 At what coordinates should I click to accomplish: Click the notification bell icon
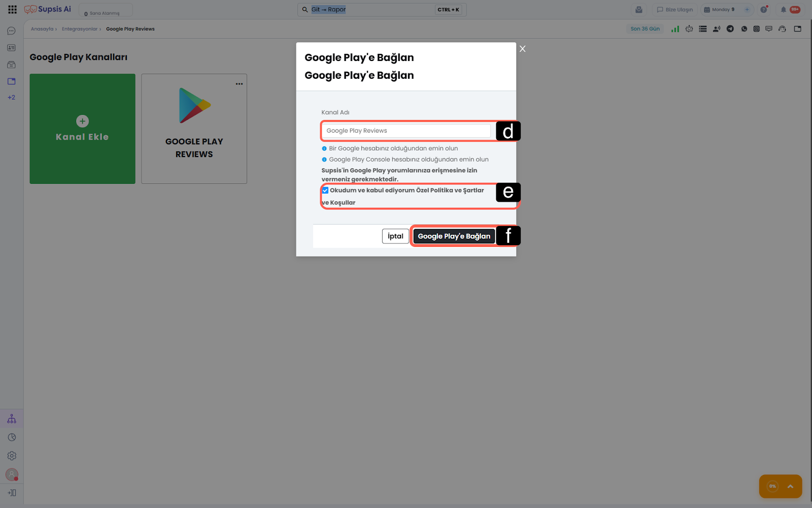tap(784, 10)
